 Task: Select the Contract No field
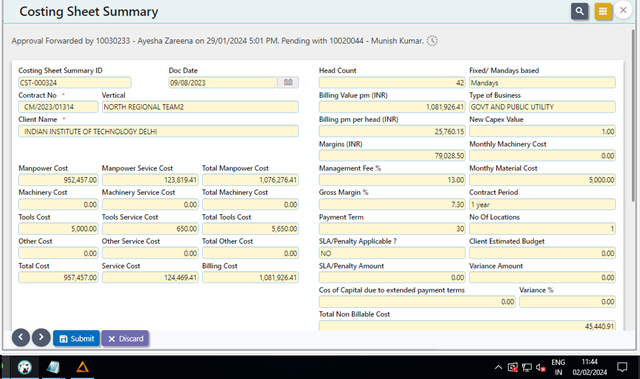click(58, 107)
